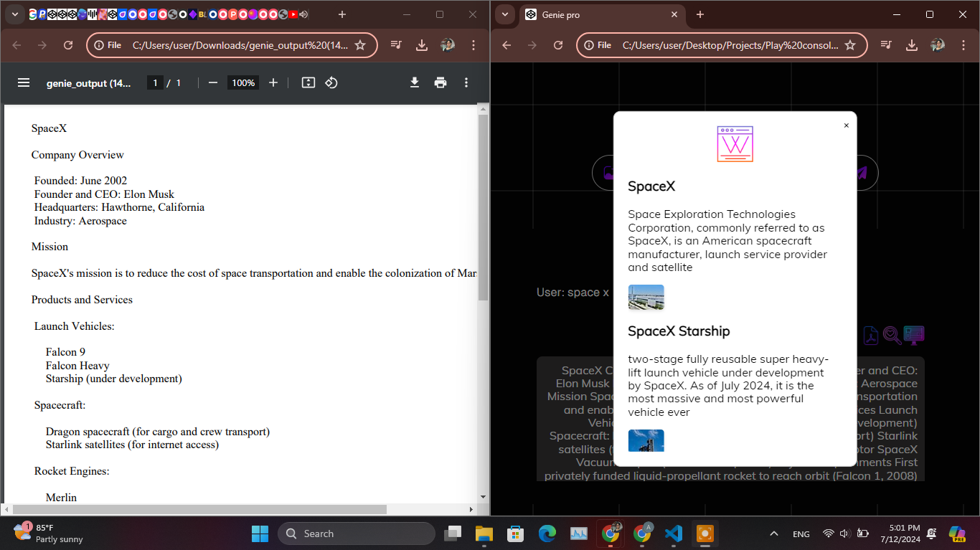Viewport: 980px width, 550px height.
Task: Close the SpaceX wiki popup
Action: (x=847, y=125)
